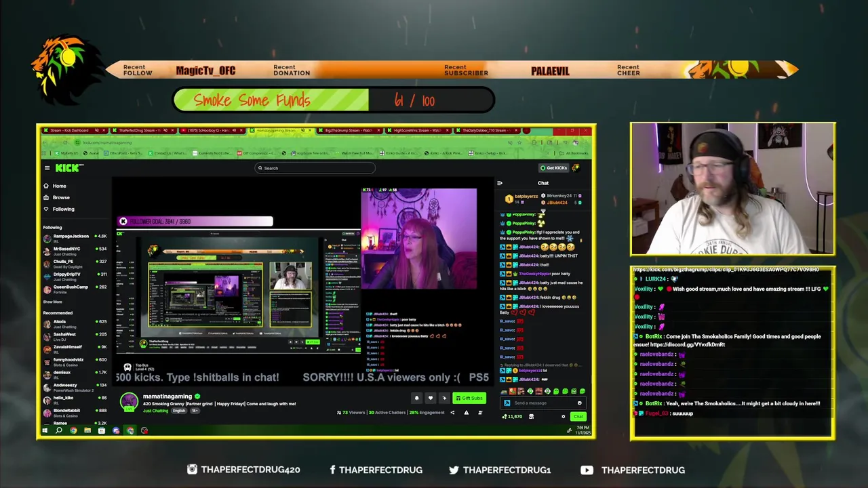
Task: Click in Send a message chat box
Action: coord(542,403)
